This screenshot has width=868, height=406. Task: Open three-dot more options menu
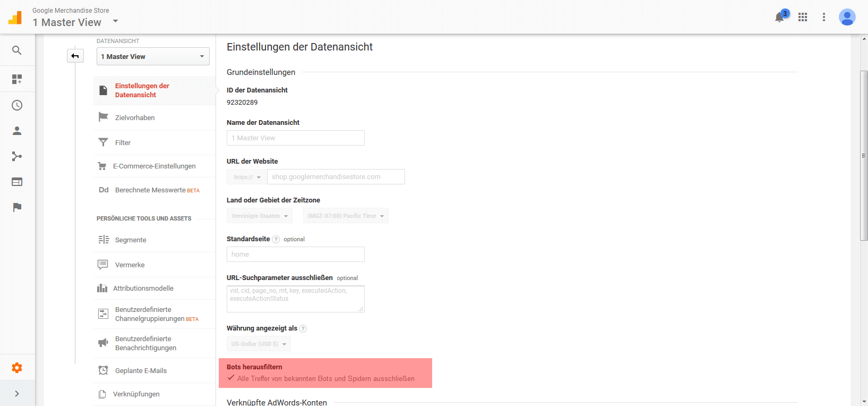[x=824, y=17]
